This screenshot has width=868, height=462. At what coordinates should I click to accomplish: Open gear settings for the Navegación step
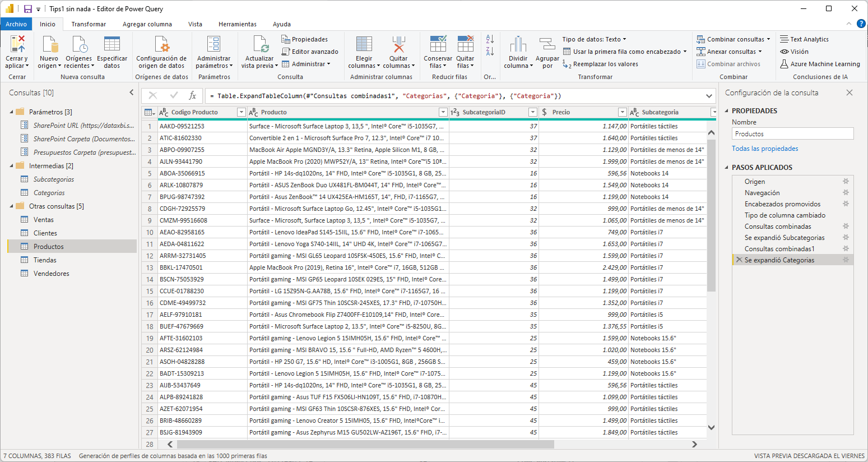846,193
